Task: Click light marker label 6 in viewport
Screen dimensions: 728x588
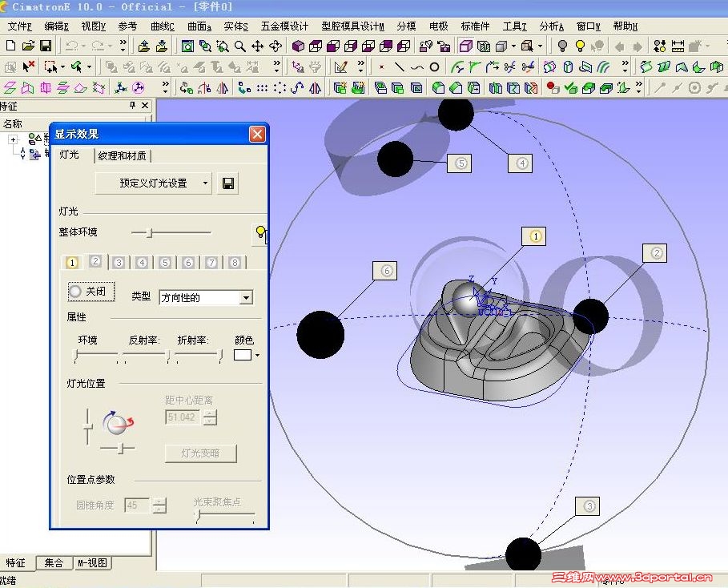Action: (384, 271)
